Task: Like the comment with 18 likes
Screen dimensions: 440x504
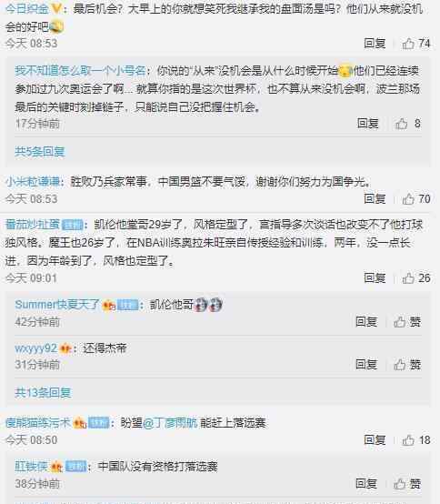Action: tap(415, 440)
